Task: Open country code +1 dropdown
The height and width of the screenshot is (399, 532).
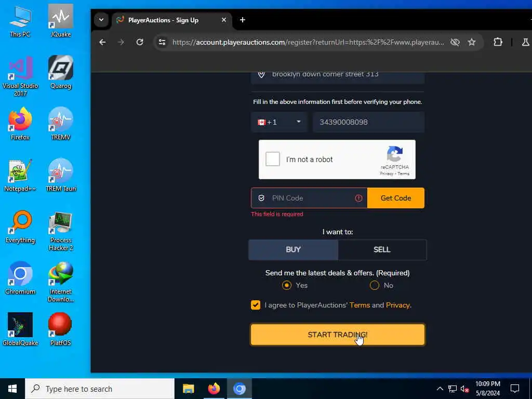Action: pos(279,122)
